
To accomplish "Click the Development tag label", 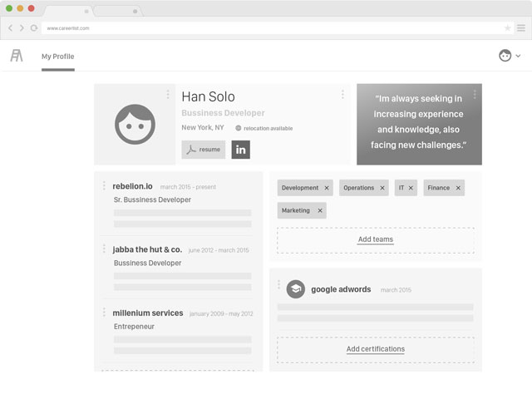I will 300,188.
